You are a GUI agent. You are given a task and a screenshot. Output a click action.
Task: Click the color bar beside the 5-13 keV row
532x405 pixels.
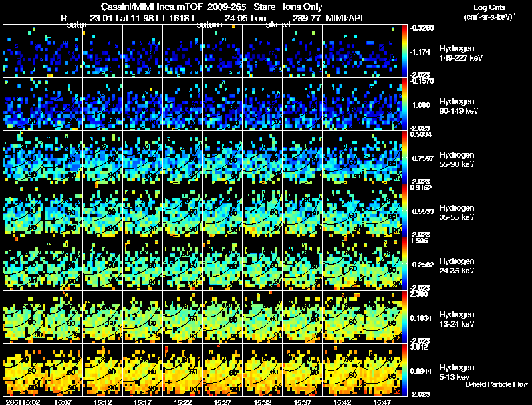(404, 370)
